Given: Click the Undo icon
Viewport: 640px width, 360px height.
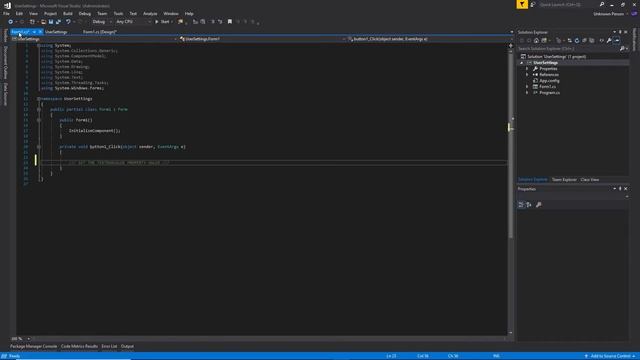Looking at the screenshot, I should point(68,22).
